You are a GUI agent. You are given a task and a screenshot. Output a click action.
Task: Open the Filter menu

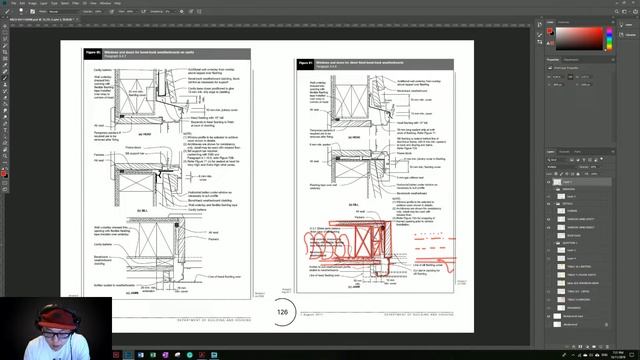[x=75, y=3]
